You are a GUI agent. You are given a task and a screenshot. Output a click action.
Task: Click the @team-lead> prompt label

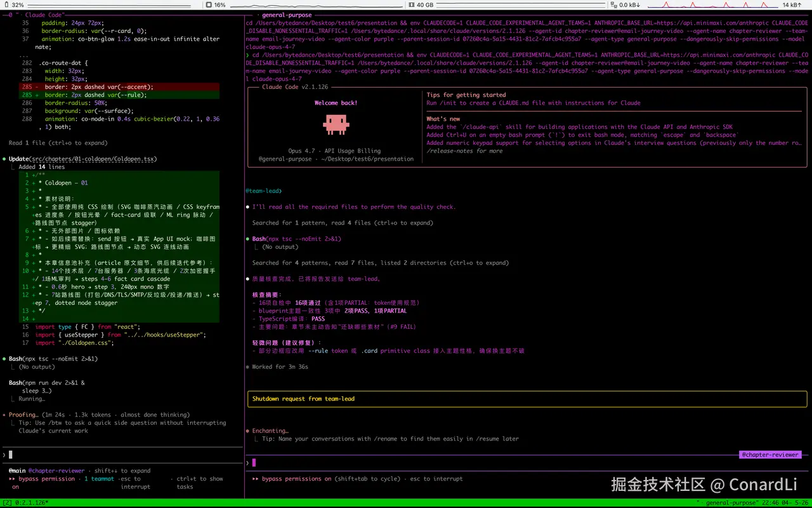[x=263, y=190]
